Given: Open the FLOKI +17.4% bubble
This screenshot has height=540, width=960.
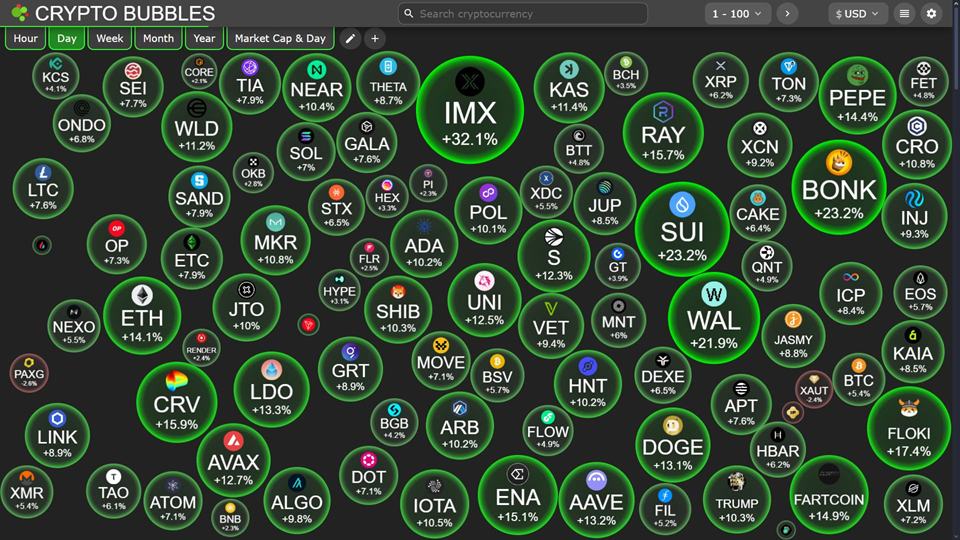Looking at the screenshot, I should (x=909, y=429).
